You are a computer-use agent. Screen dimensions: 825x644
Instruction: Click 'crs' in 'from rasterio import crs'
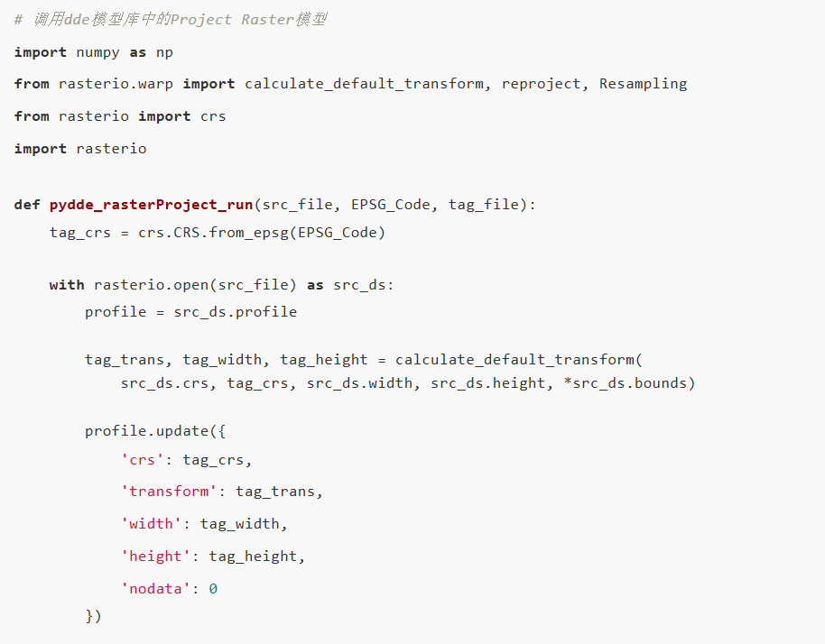click(213, 116)
